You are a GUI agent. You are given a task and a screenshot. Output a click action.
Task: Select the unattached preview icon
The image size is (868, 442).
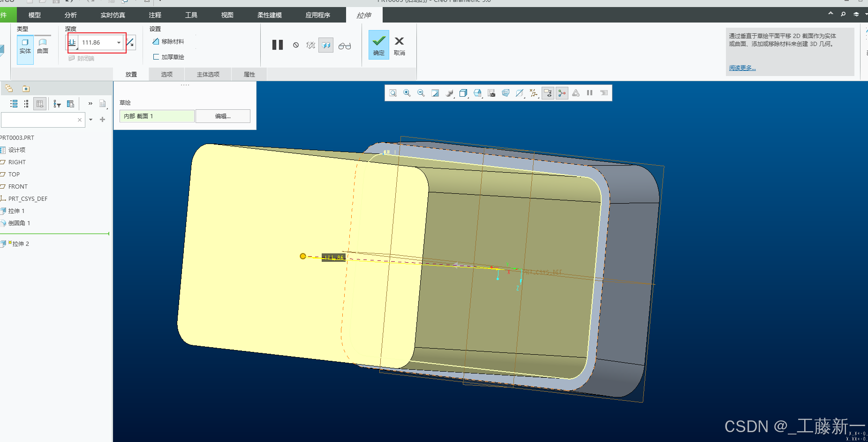(x=310, y=45)
